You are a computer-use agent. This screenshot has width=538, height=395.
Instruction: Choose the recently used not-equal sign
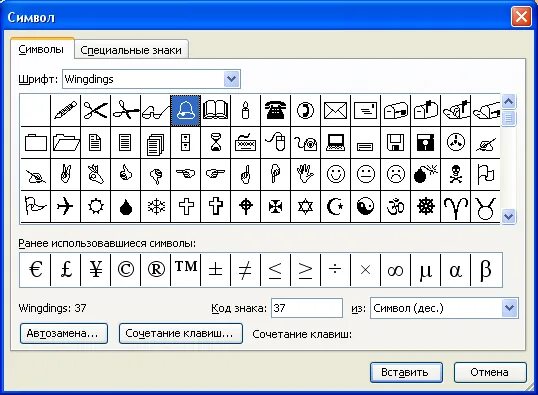point(245,270)
